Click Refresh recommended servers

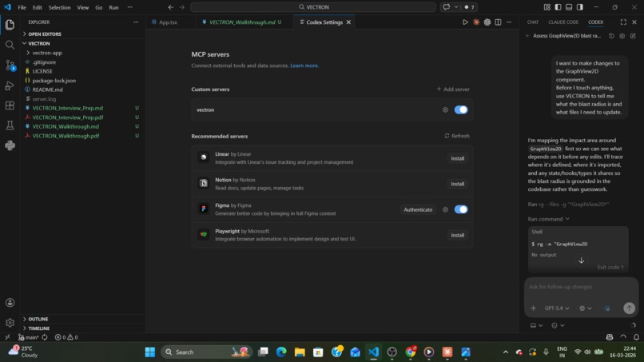[x=457, y=136]
